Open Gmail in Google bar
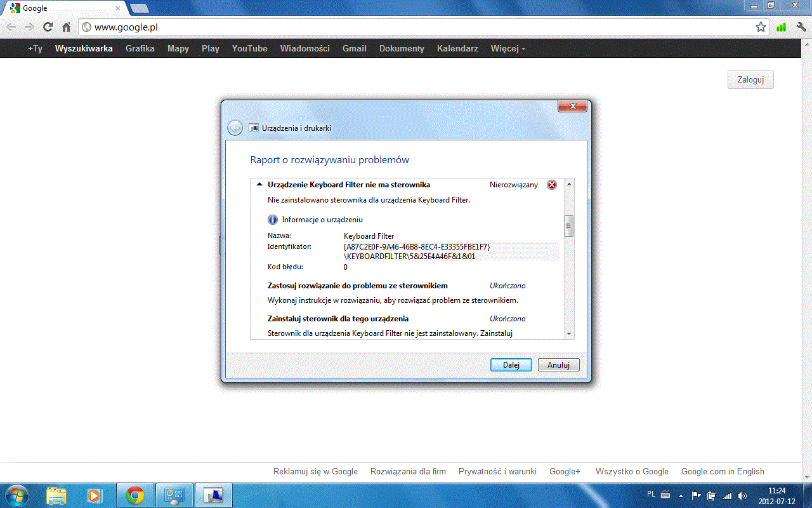The height and width of the screenshot is (508, 812). [x=355, y=48]
